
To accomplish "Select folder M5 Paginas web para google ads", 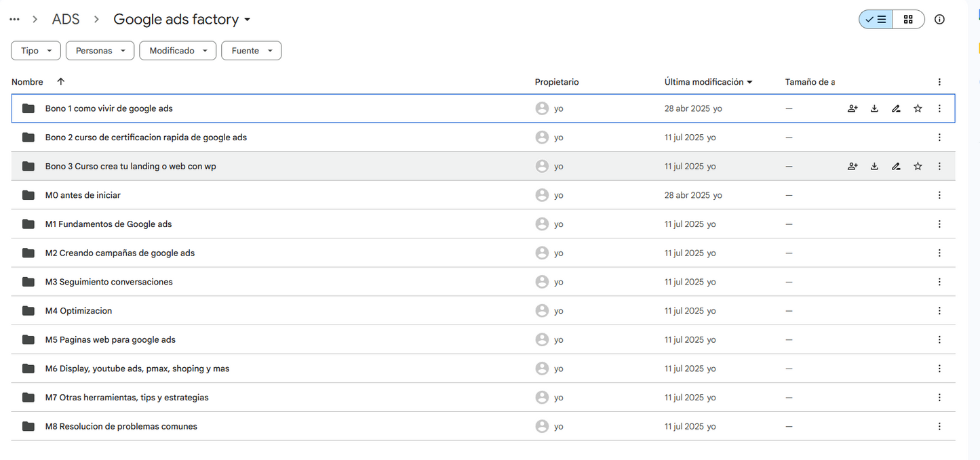I will pyautogui.click(x=111, y=339).
